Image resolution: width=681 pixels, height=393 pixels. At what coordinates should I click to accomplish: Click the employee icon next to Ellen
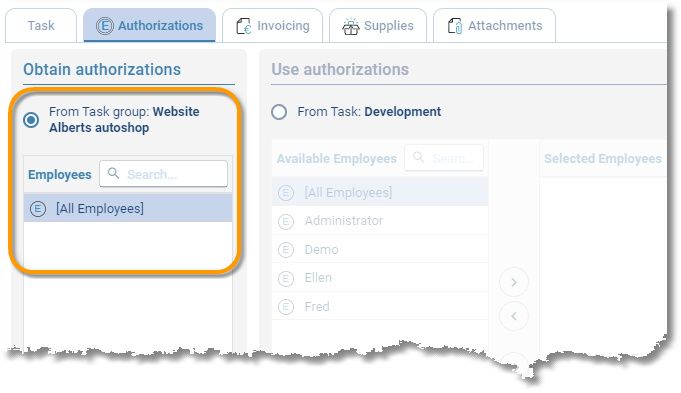pos(286,278)
